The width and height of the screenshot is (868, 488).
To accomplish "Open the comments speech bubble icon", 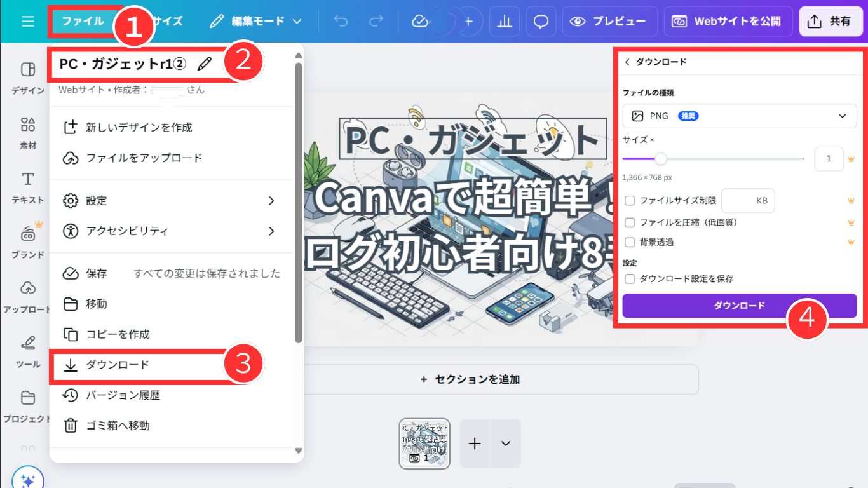I will 541,21.
